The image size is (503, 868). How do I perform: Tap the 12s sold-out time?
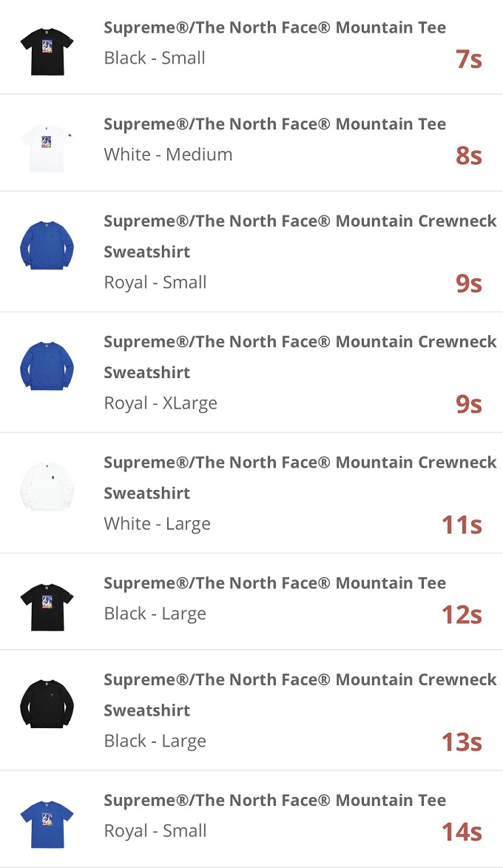point(462,614)
